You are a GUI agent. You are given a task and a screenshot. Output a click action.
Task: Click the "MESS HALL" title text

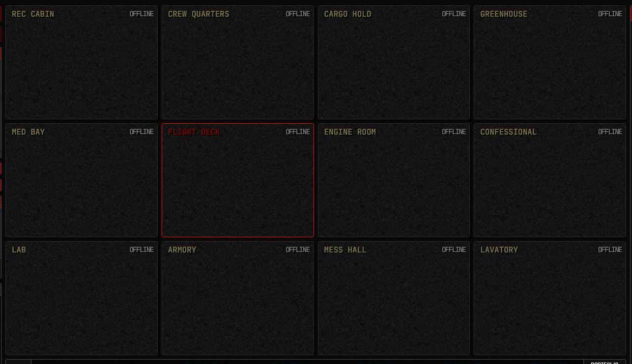click(x=345, y=250)
